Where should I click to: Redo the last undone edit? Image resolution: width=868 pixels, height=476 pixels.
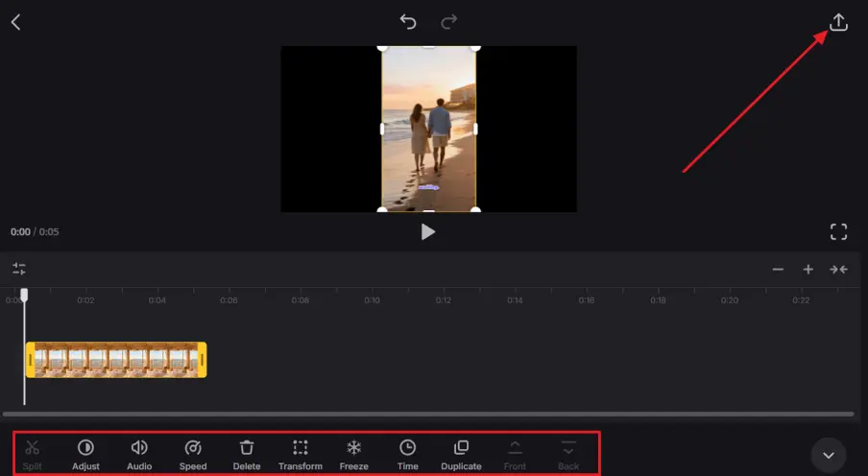(x=449, y=21)
